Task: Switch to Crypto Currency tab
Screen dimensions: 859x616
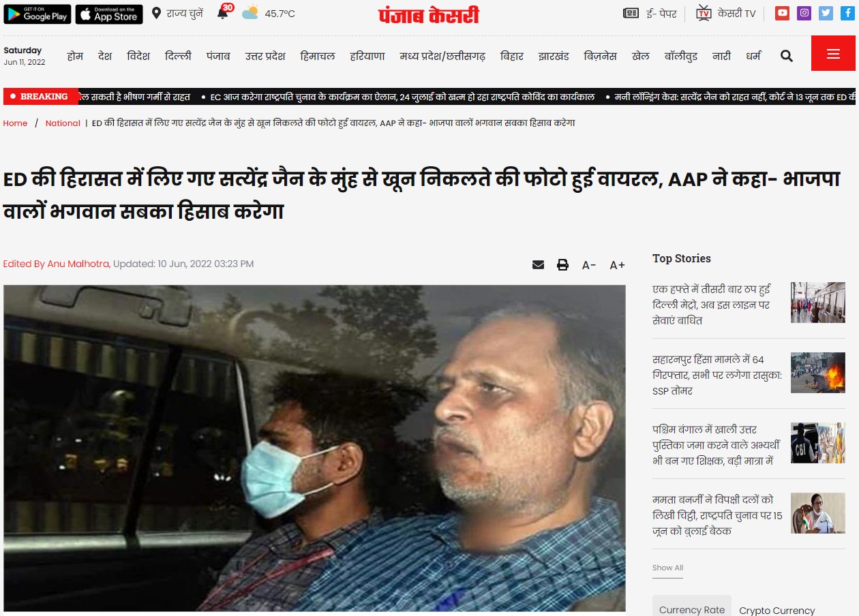Action: coord(777,610)
